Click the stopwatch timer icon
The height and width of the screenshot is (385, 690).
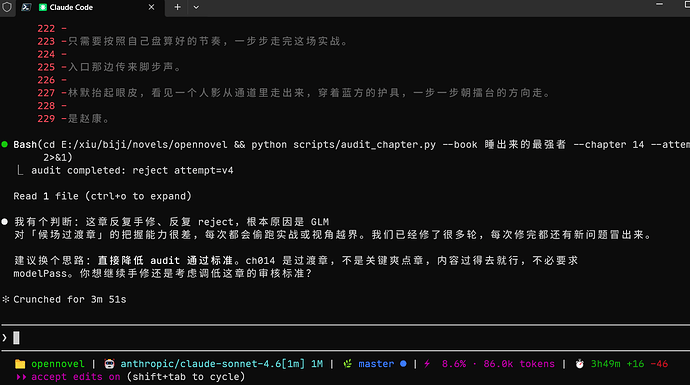point(580,364)
